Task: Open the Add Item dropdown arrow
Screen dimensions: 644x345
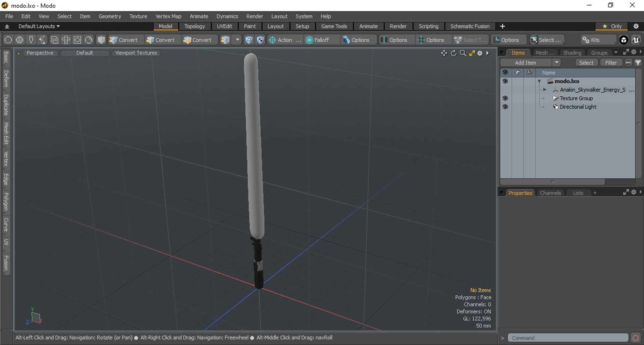Action: 556,63
